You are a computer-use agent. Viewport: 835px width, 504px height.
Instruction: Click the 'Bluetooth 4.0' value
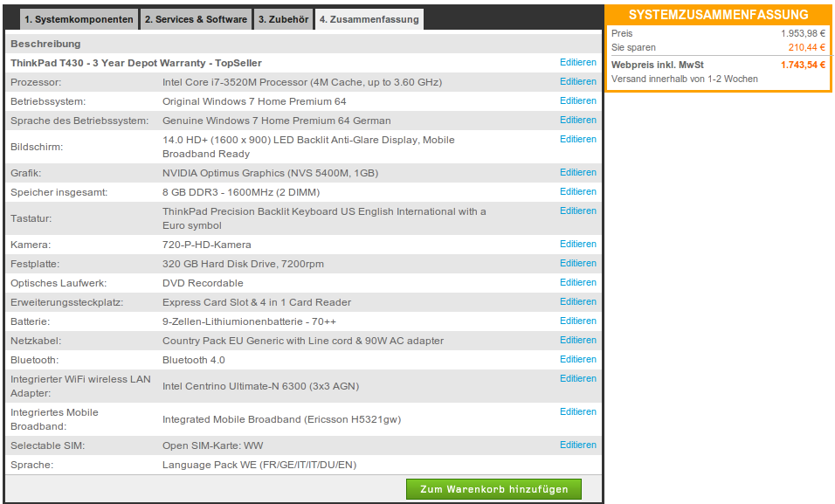[x=194, y=360]
